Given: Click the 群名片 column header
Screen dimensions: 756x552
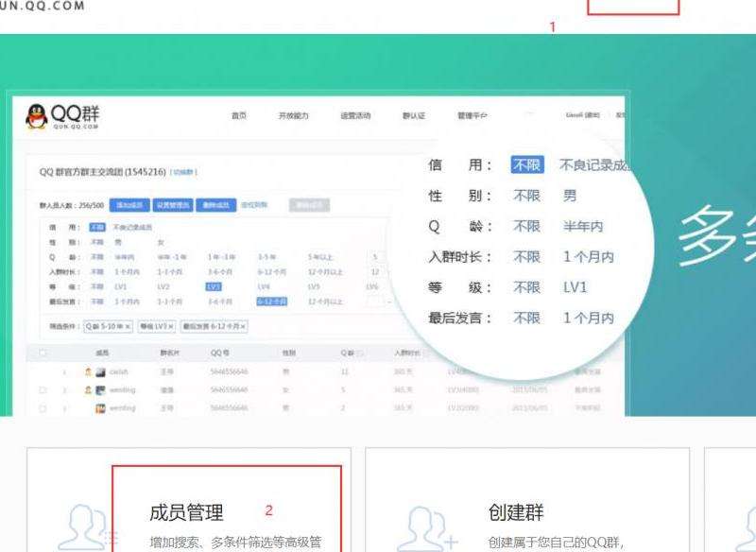Looking at the screenshot, I should pos(170,354).
